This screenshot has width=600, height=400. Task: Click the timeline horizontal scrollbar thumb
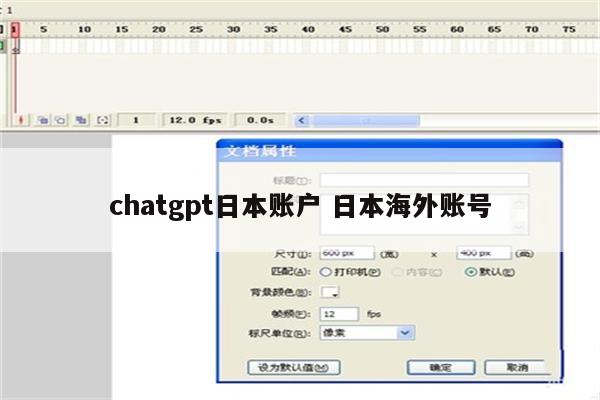pos(365,119)
